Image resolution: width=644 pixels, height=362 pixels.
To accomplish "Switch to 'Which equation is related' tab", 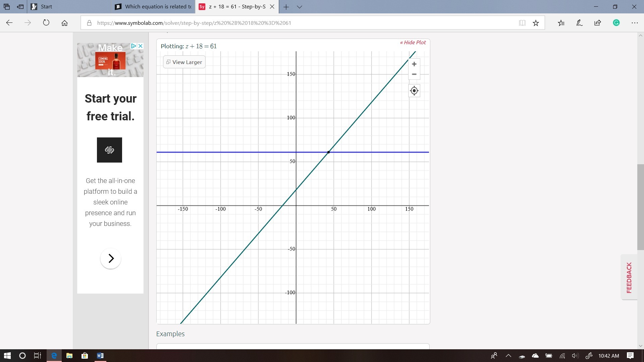I will (154, 7).
